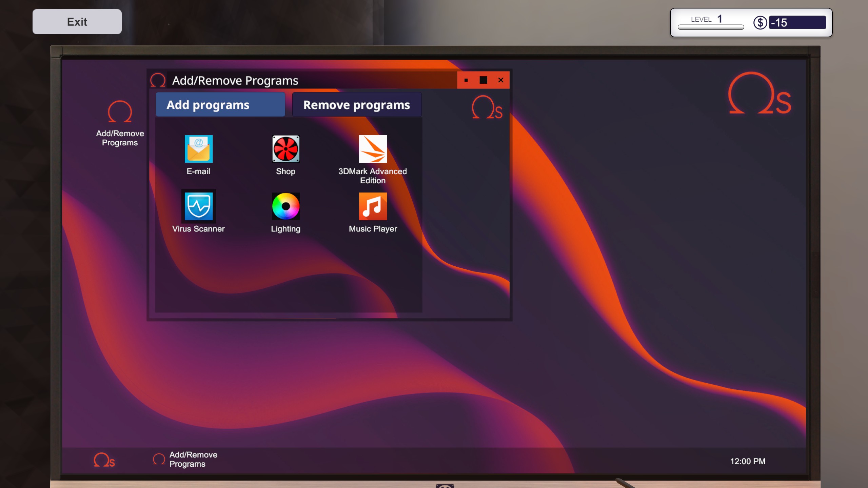Maximize the Add/Remove Programs window
The image size is (868, 488).
483,80
